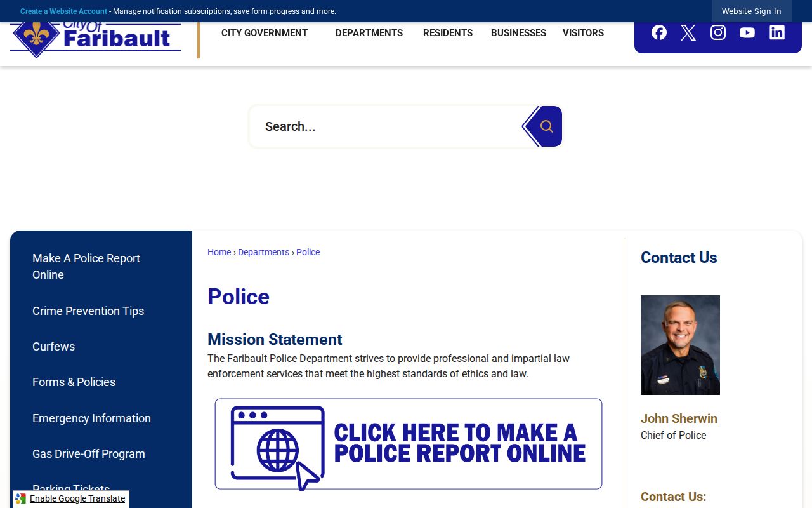Click the Mission Statement heading
812x508 pixels.
pyautogui.click(x=275, y=340)
